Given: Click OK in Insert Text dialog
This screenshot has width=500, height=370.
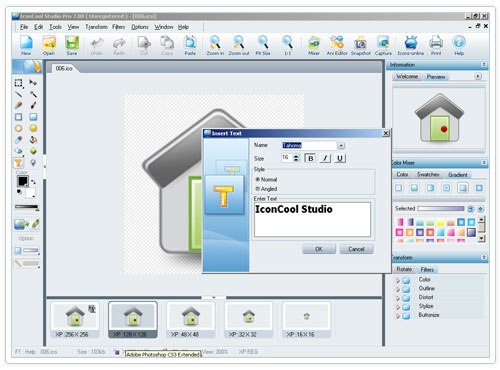Looking at the screenshot, I should (x=319, y=249).
